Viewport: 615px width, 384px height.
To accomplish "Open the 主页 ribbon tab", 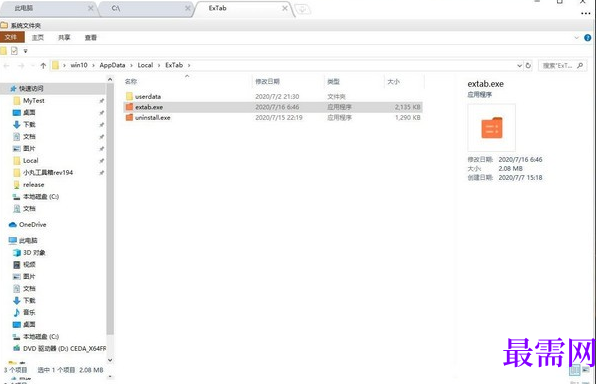I will tap(38, 38).
